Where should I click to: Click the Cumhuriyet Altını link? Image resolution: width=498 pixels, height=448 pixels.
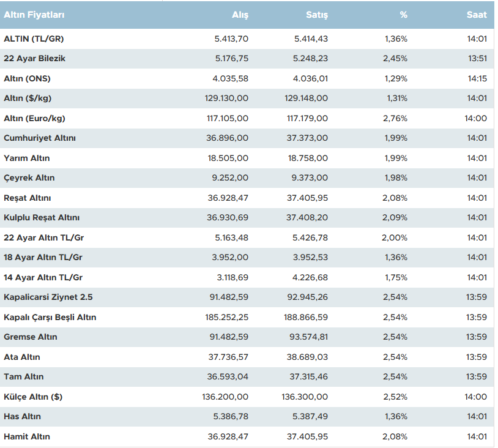tap(40, 138)
